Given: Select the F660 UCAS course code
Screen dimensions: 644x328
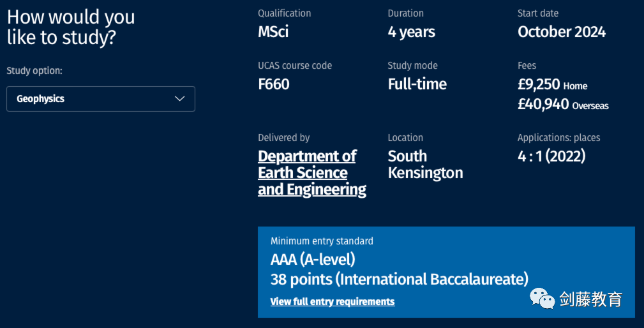Looking at the screenshot, I should pos(274,84).
